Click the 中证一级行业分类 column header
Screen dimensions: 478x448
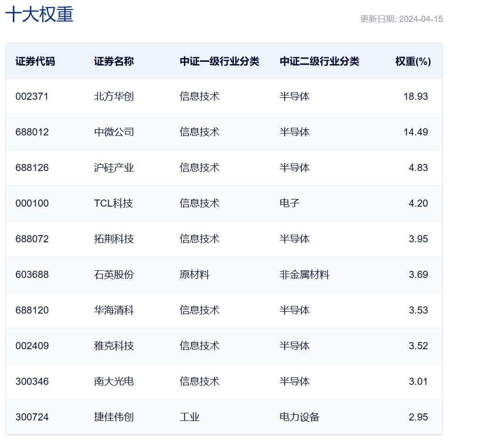tap(220, 61)
